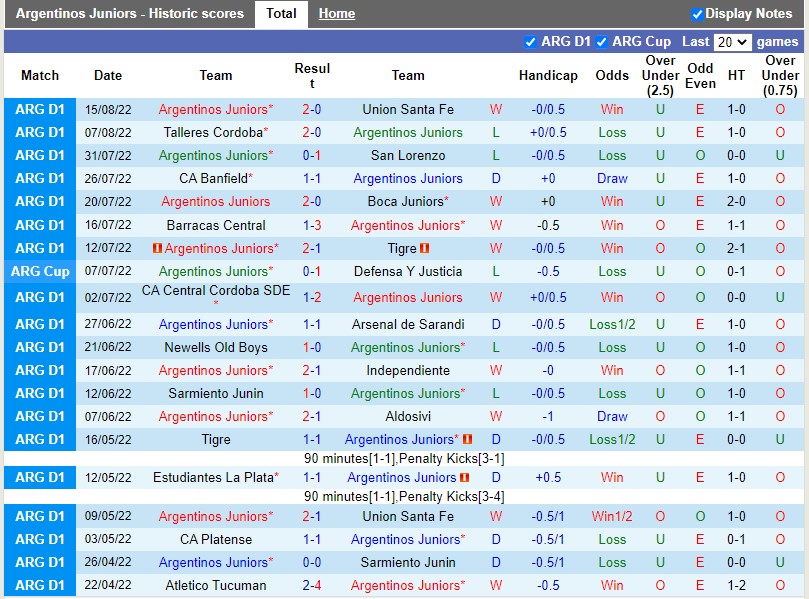The width and height of the screenshot is (809, 599).
Task: Select San Lorenzo in the 31/07 row
Action: pyautogui.click(x=408, y=155)
